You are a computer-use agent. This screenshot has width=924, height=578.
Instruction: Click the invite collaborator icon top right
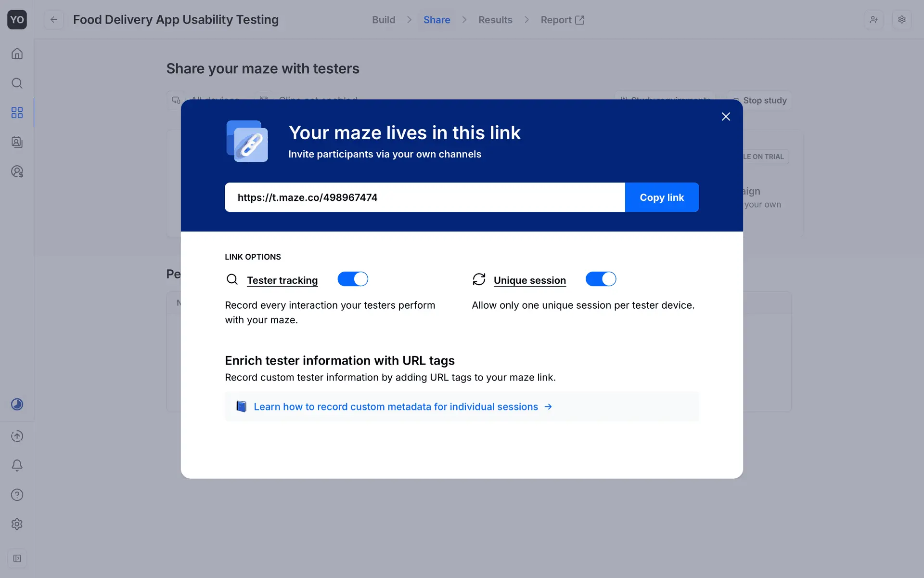click(873, 20)
